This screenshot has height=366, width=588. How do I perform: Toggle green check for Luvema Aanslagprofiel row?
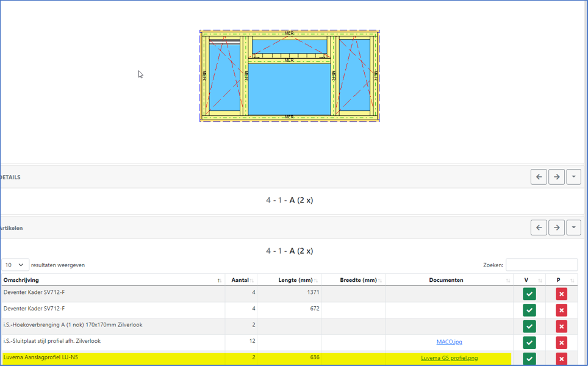(529, 359)
